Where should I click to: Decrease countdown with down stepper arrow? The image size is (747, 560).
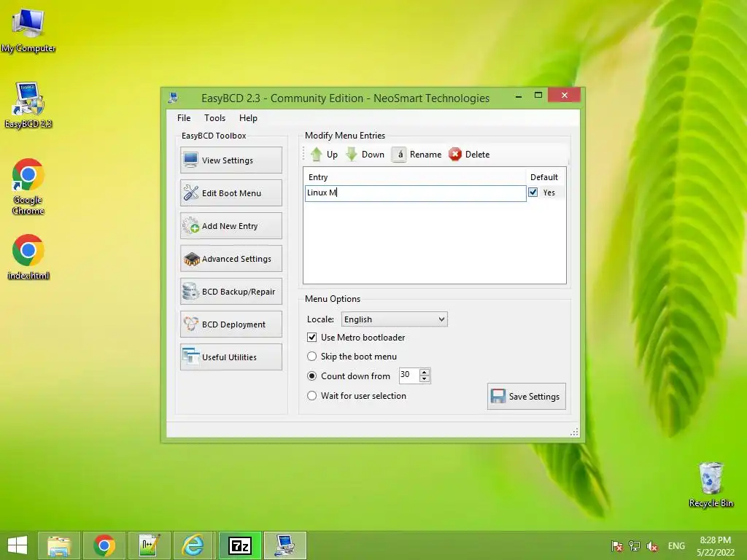(x=425, y=379)
